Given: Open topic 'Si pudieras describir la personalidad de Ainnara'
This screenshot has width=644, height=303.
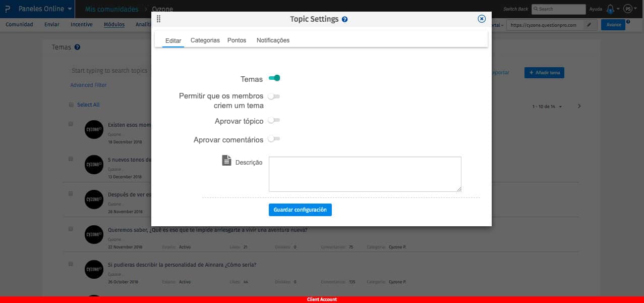Looking at the screenshot, I should pyautogui.click(x=182, y=265).
